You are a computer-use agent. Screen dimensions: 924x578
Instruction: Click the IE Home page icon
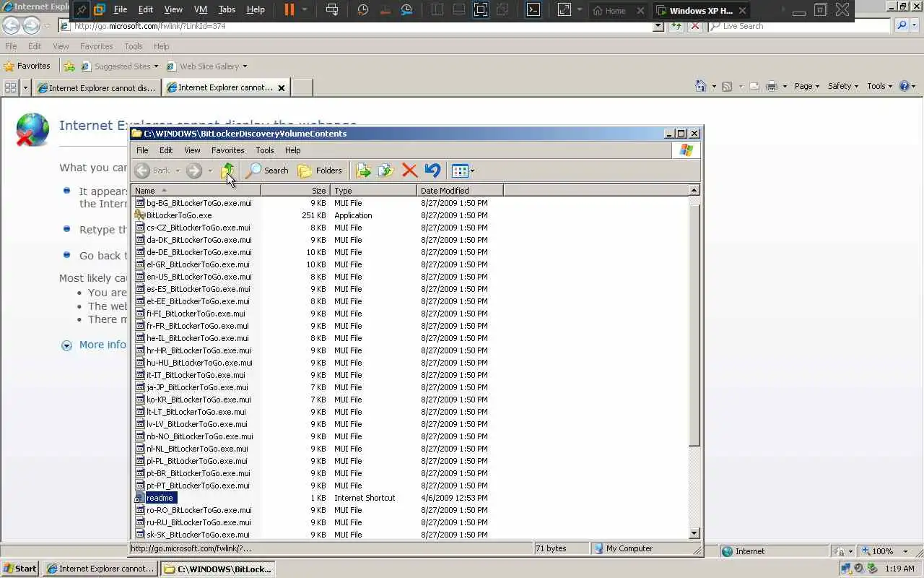[x=700, y=86]
